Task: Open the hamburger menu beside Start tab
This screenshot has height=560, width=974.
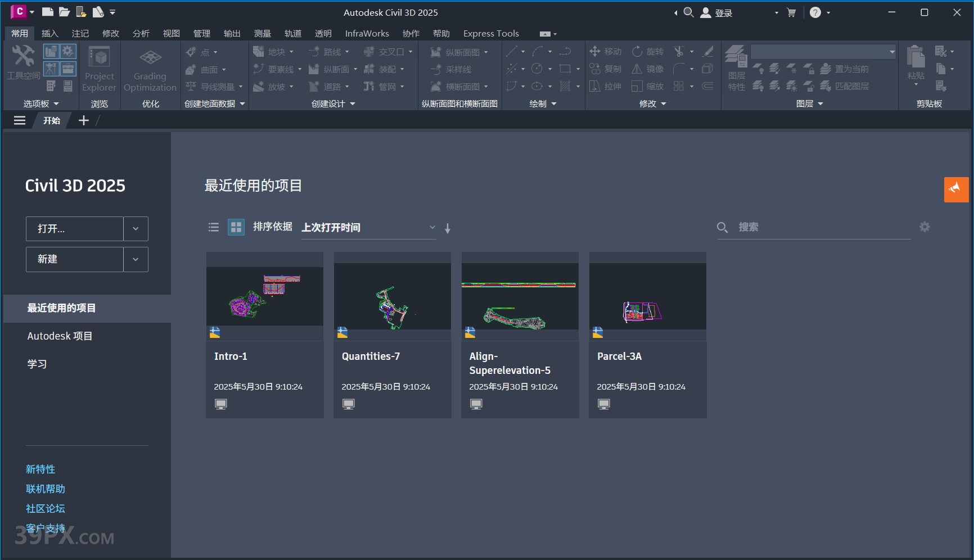Action: click(x=20, y=120)
